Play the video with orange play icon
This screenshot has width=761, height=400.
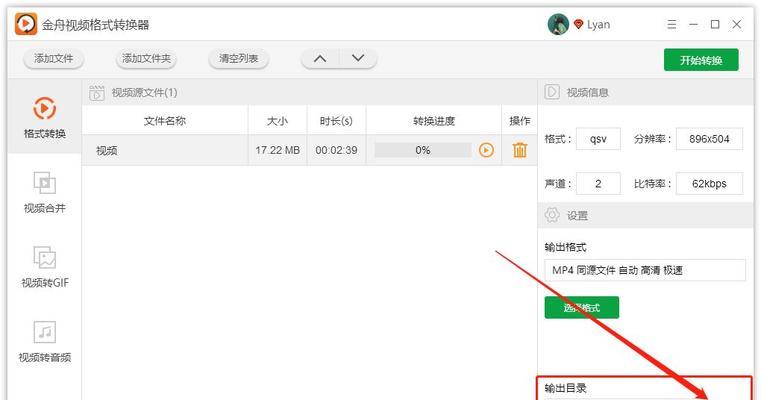pos(486,150)
